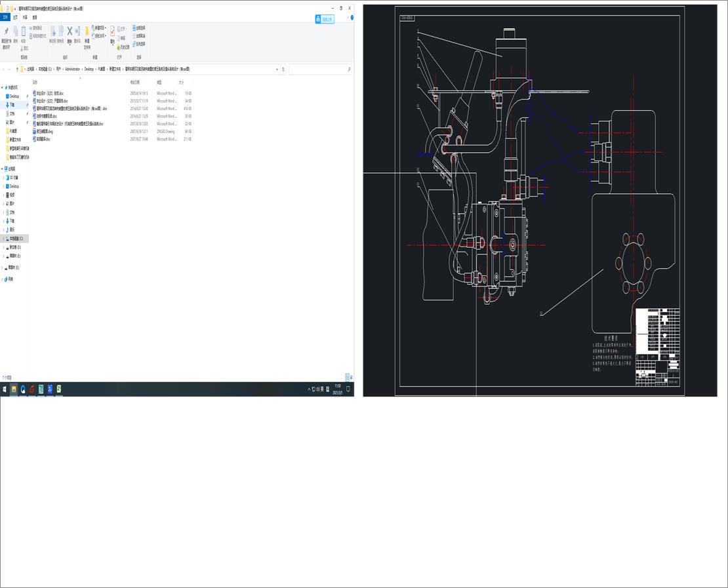The width and height of the screenshot is (728, 588).
Task: Open the blue File (文件) menu
Action: coord(5,18)
